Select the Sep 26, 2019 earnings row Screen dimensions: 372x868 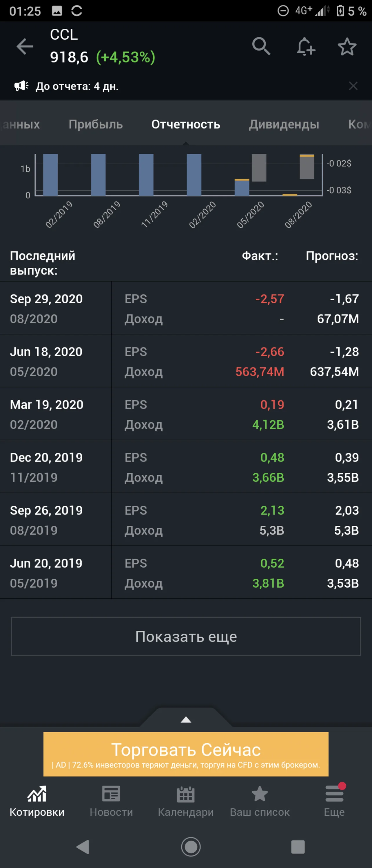[186, 520]
